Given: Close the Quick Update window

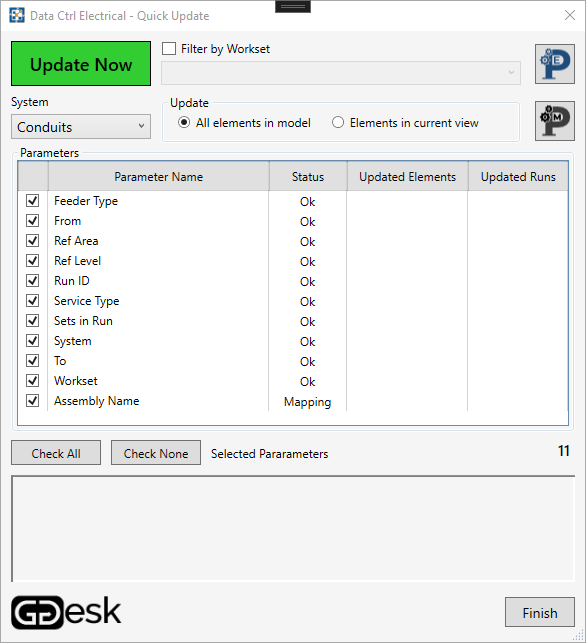Looking at the screenshot, I should 570,16.
